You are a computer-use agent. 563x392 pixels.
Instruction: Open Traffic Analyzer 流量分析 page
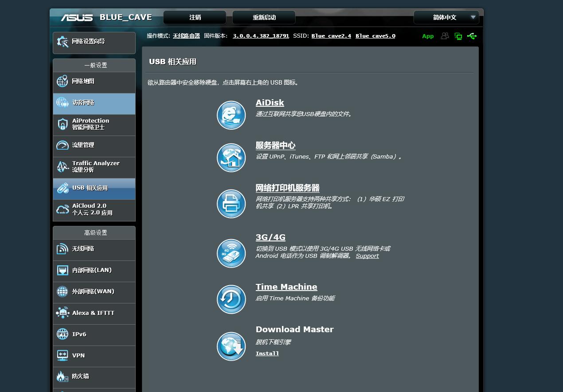94,167
